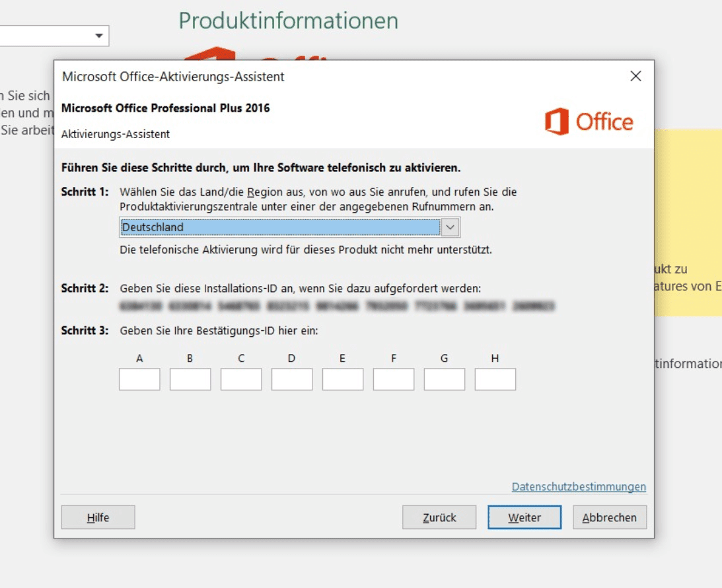Click the blurred Installations-ID number row
The width and height of the screenshot is (722, 588).
point(337,306)
